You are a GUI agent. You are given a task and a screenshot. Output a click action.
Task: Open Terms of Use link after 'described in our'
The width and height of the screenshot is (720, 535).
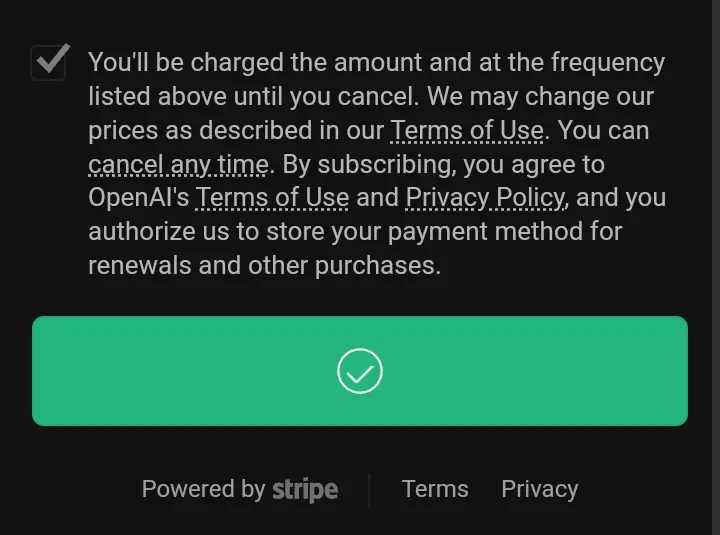[x=467, y=130]
